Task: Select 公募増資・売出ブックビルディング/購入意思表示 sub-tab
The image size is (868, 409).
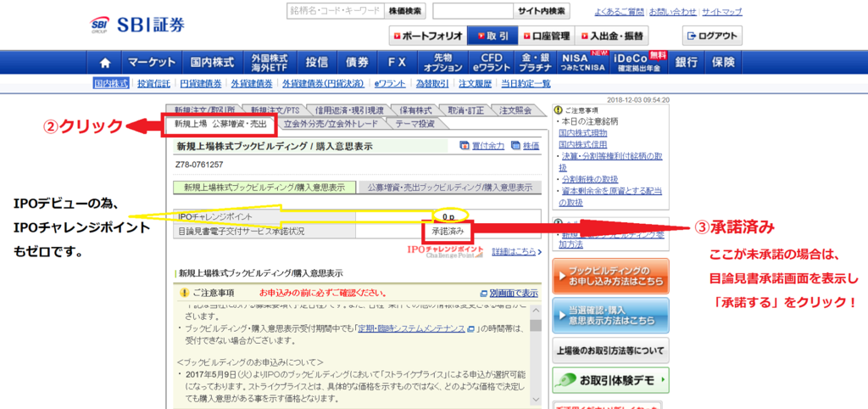Action: click(x=449, y=188)
